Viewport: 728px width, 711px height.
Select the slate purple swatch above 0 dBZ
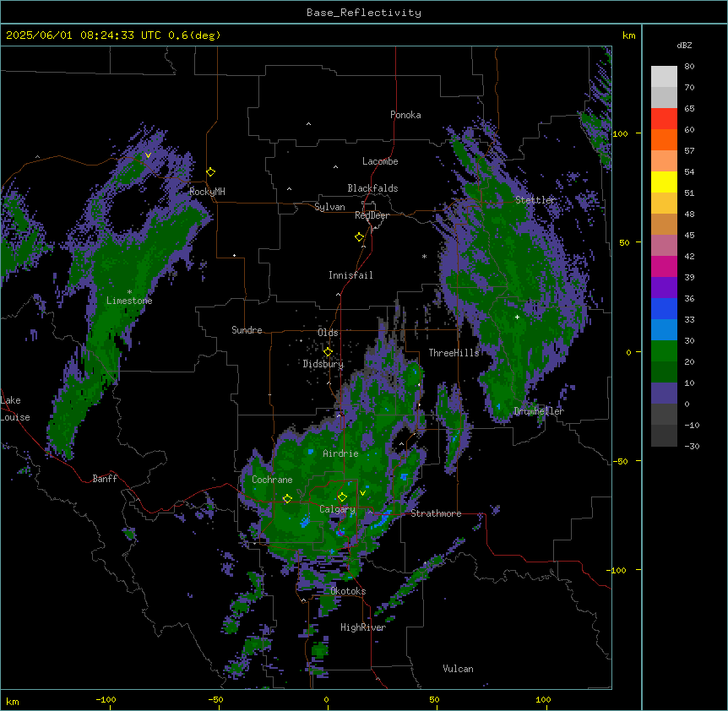click(x=664, y=393)
